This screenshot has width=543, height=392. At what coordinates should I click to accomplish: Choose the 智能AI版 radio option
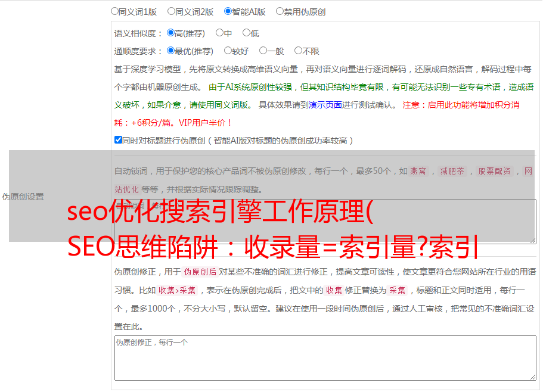[228, 11]
